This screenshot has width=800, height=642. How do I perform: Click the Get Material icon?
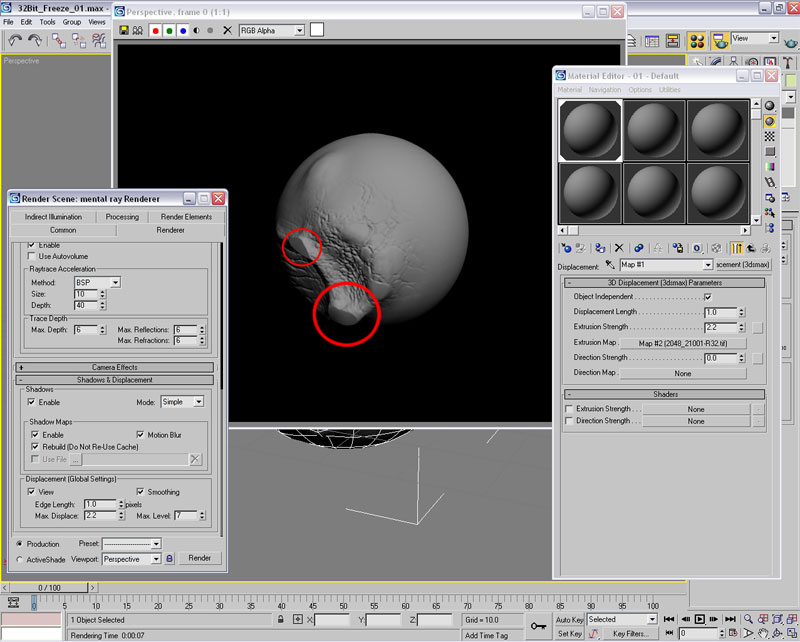tap(566, 248)
